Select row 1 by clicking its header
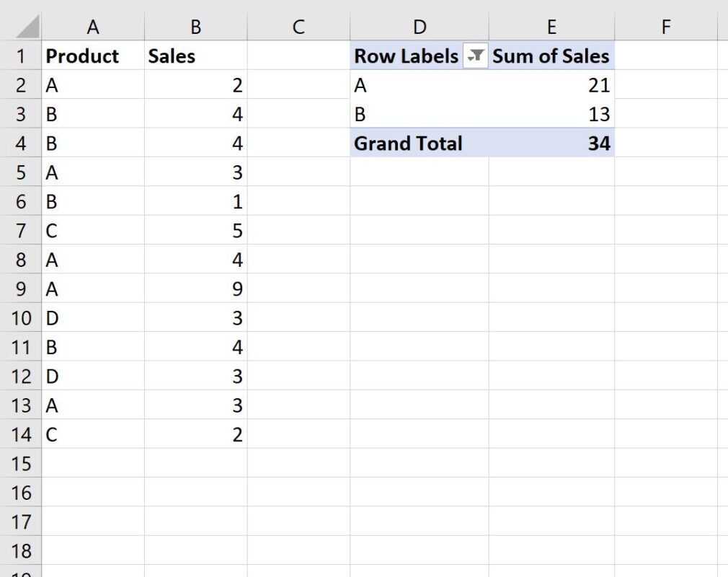 [22, 56]
